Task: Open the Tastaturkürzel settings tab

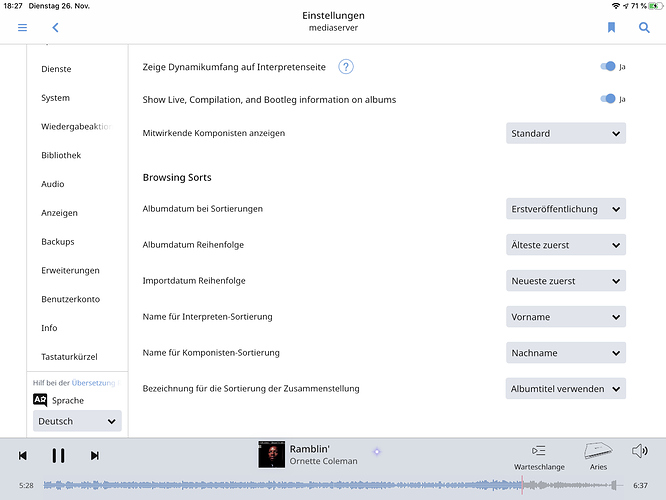Action: (x=69, y=357)
